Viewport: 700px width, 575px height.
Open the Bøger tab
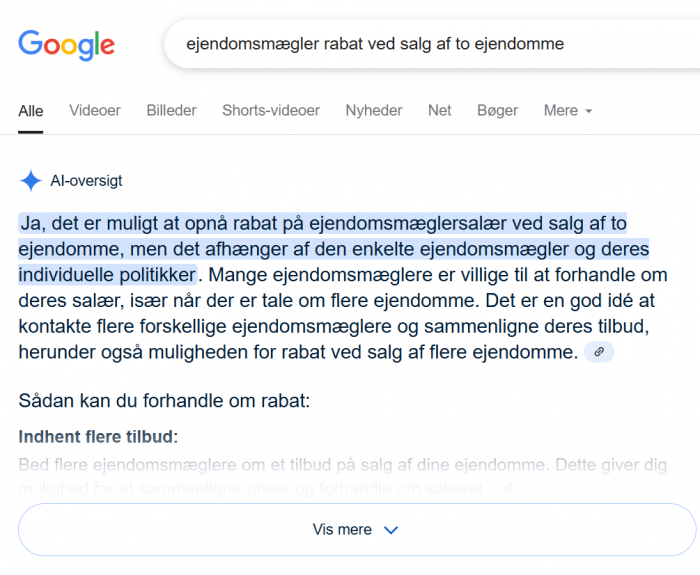497,111
